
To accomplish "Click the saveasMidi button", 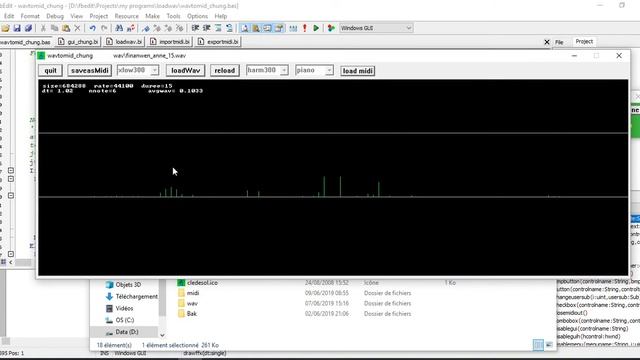I will tap(89, 71).
